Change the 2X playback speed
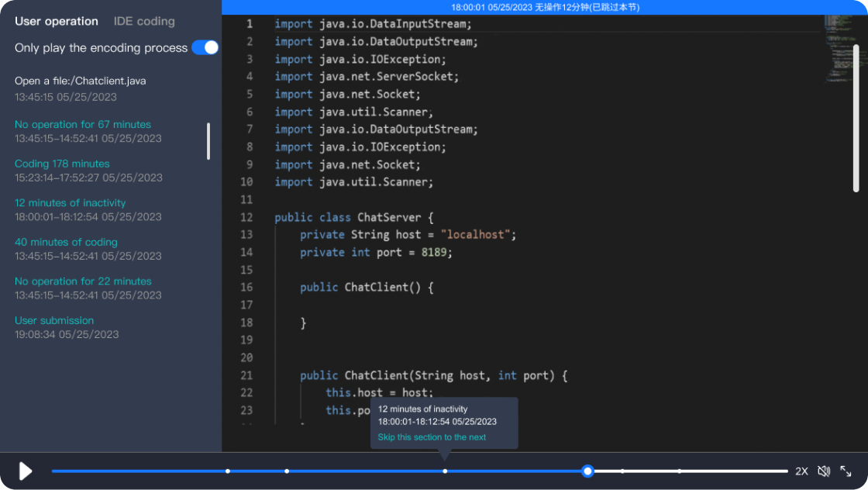868x490 pixels. pyautogui.click(x=801, y=471)
